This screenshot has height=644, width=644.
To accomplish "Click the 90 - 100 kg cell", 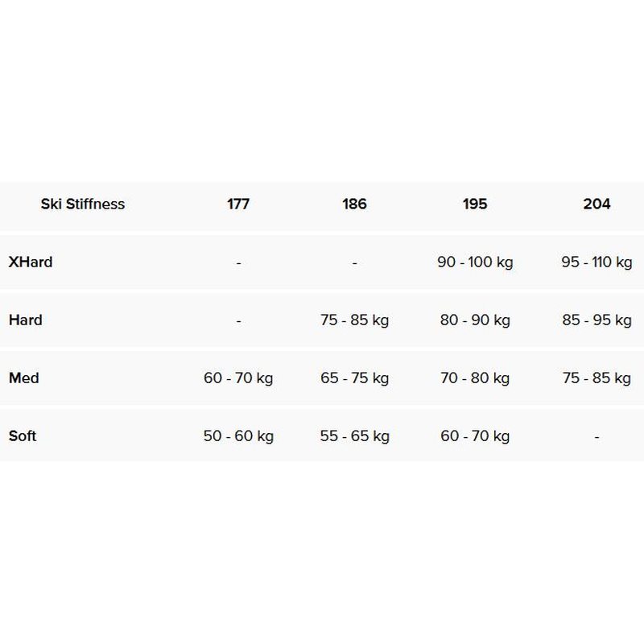I will [x=475, y=262].
